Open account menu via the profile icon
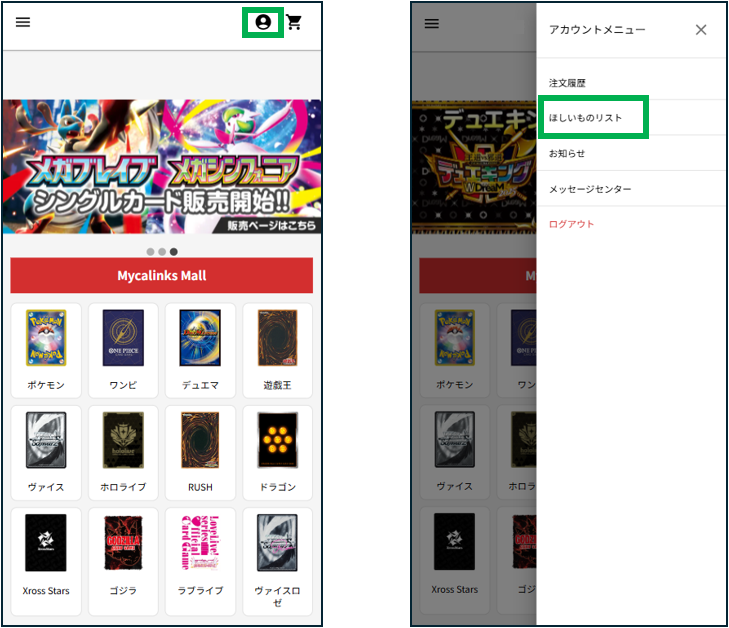Screen dimensions: 729x628 tap(263, 22)
